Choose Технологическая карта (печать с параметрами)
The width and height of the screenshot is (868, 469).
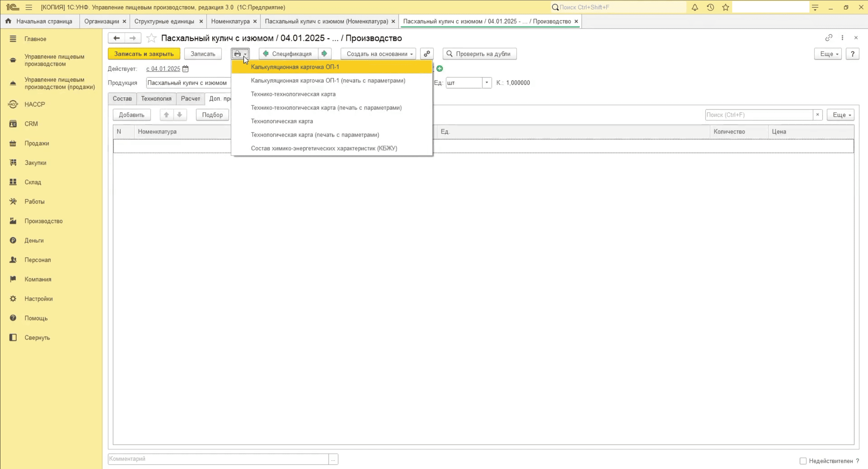[x=332, y=135]
